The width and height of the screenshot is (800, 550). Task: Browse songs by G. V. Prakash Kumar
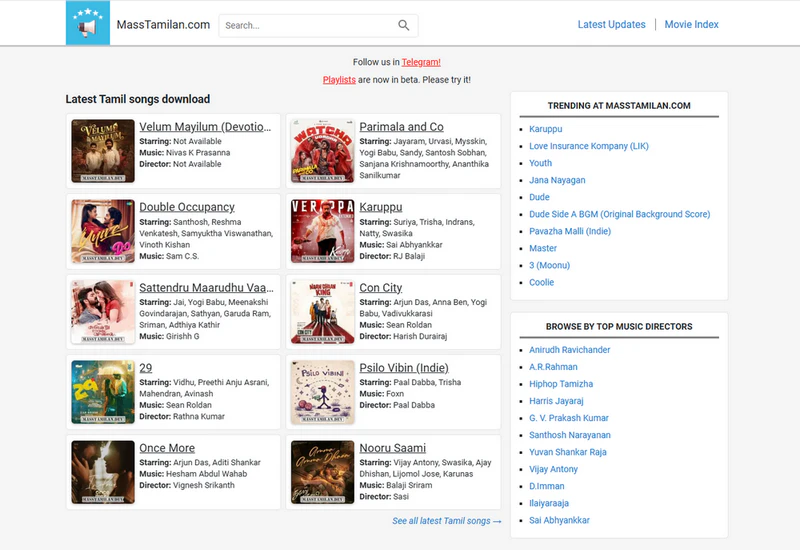click(x=569, y=418)
